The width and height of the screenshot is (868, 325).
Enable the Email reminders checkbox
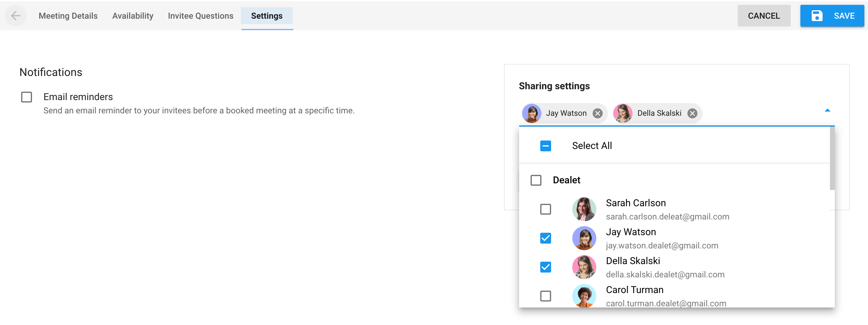click(26, 97)
